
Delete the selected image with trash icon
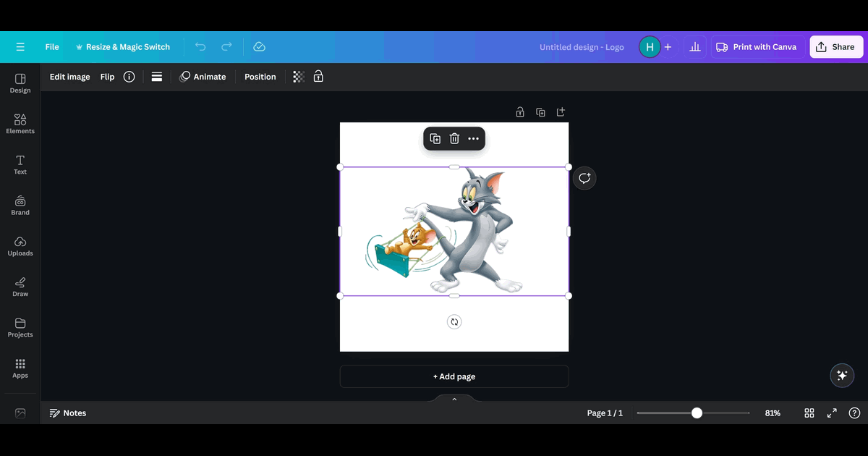(x=454, y=139)
